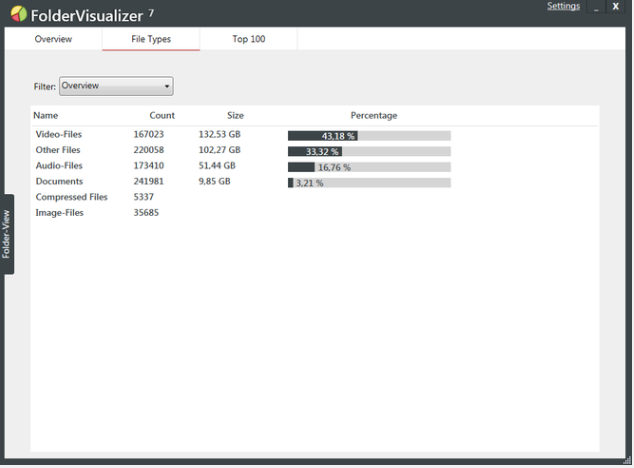The image size is (634, 468).
Task: Select the Image-Files row
Action: coord(59,213)
